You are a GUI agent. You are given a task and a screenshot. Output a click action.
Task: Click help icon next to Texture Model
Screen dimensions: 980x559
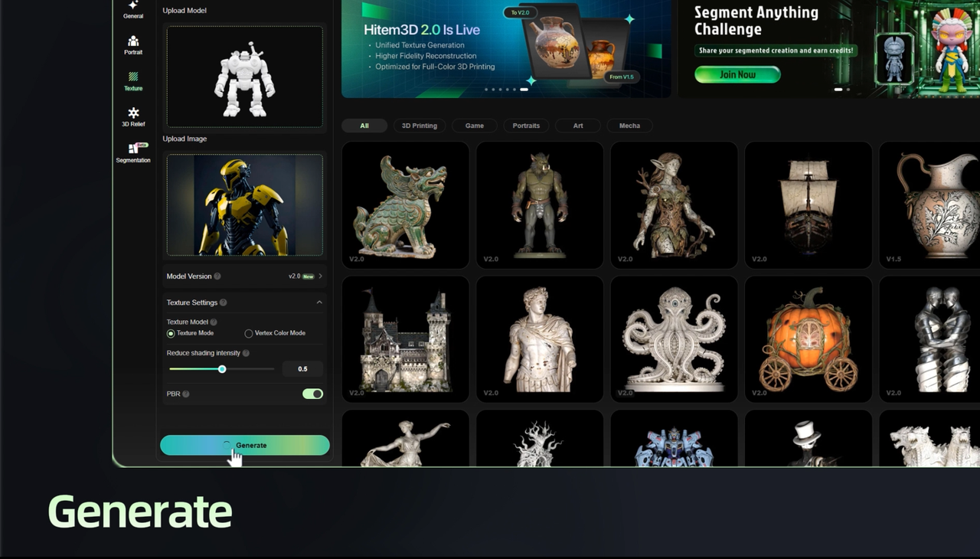pos(214,322)
